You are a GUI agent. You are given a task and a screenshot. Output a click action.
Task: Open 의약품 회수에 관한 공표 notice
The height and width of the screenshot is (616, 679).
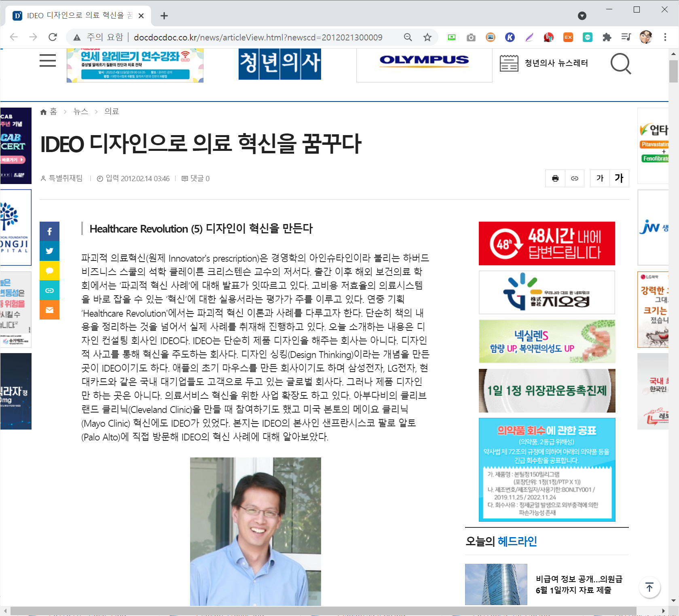547,470
